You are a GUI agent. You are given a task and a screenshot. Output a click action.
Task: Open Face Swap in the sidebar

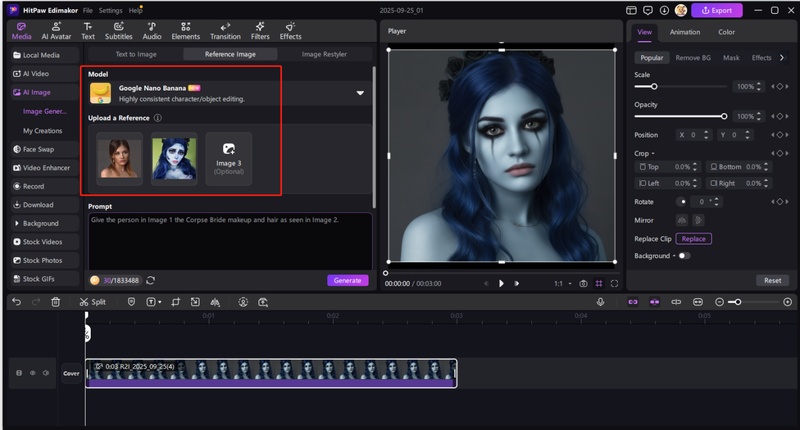[45, 149]
